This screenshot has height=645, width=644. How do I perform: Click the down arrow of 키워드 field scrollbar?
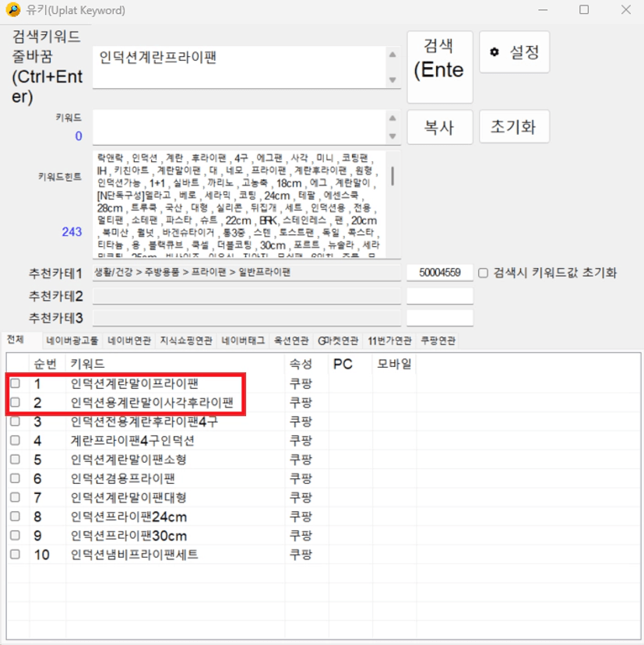click(392, 136)
